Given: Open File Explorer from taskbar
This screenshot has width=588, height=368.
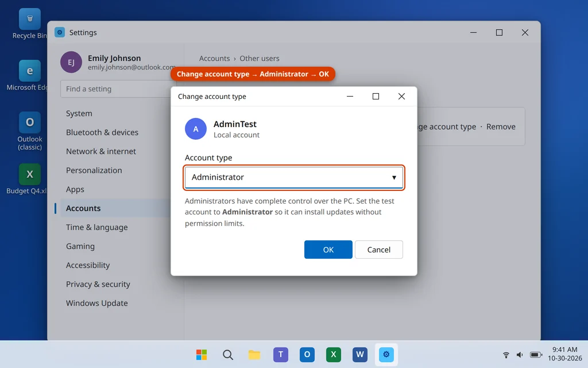Looking at the screenshot, I should click(254, 354).
